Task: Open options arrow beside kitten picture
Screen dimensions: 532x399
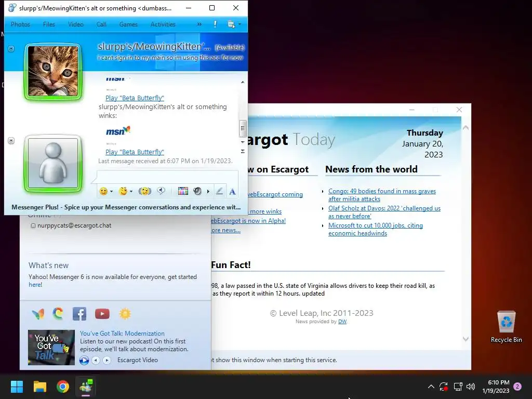Action: (x=11, y=49)
